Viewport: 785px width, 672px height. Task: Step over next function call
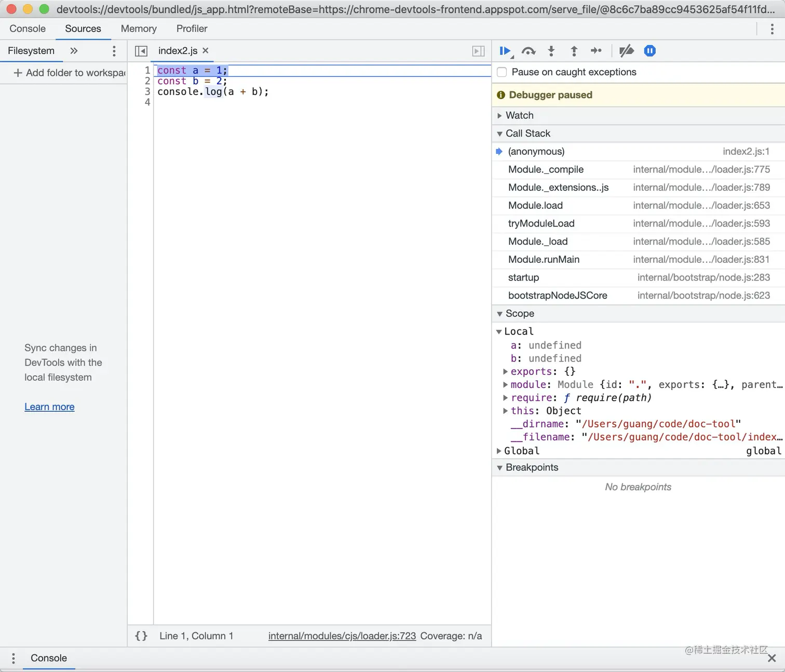(x=529, y=51)
